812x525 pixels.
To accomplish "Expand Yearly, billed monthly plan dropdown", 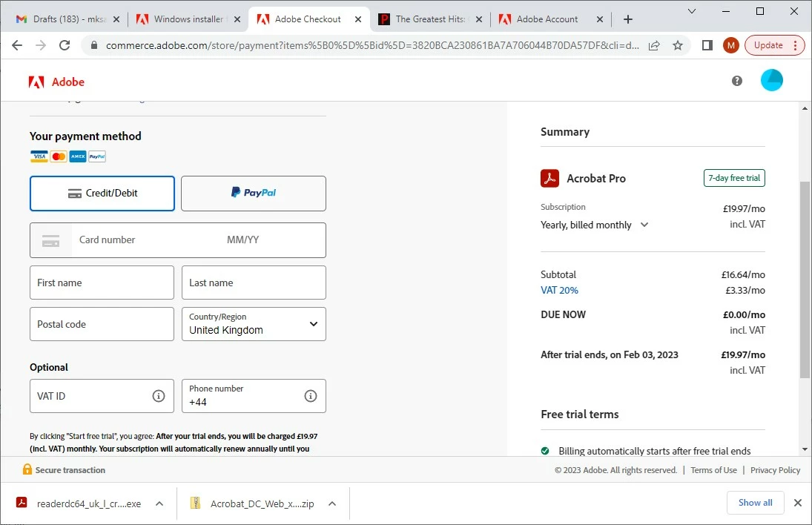I will click(594, 225).
